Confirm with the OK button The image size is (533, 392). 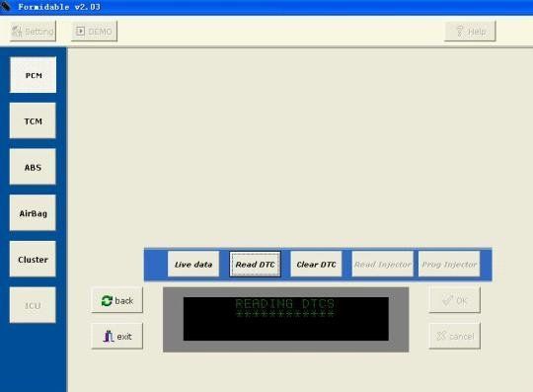tap(455, 300)
